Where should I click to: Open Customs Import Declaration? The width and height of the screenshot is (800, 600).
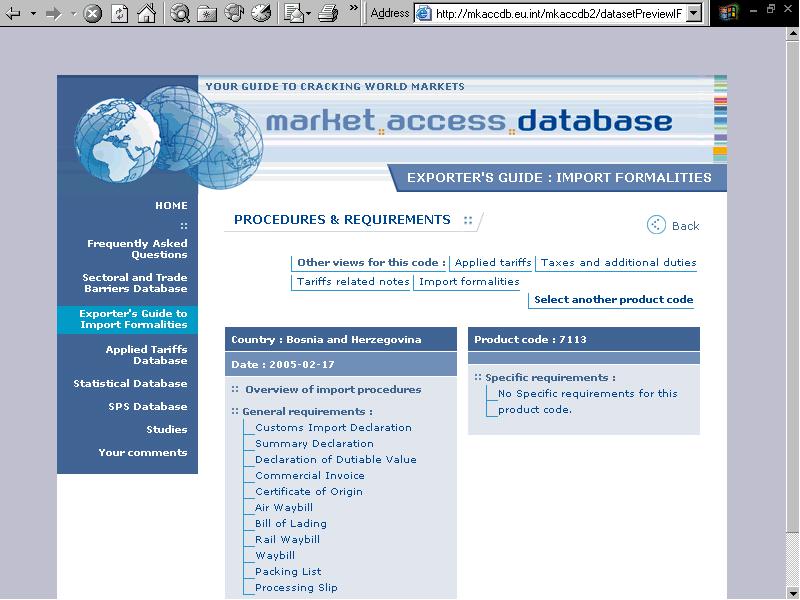tap(333, 428)
